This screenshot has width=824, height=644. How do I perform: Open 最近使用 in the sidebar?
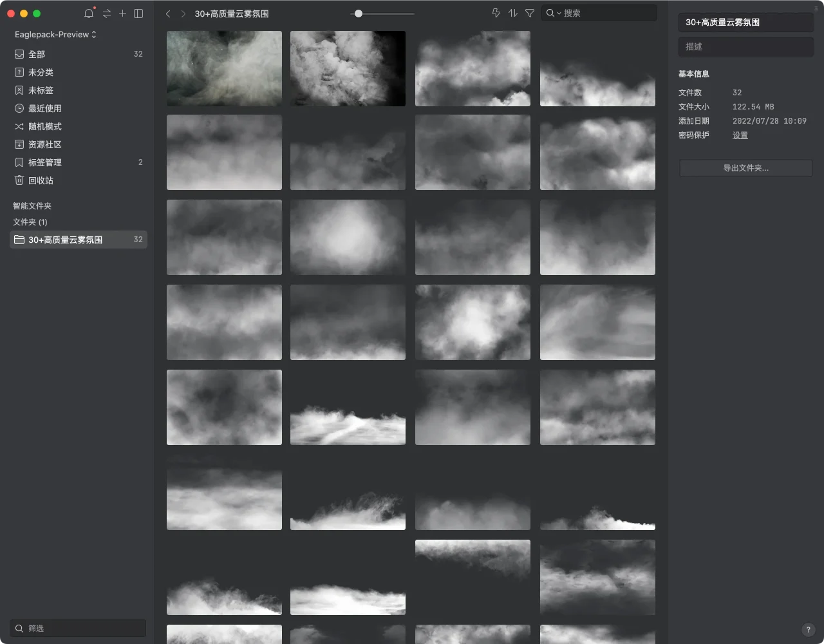tap(79, 108)
